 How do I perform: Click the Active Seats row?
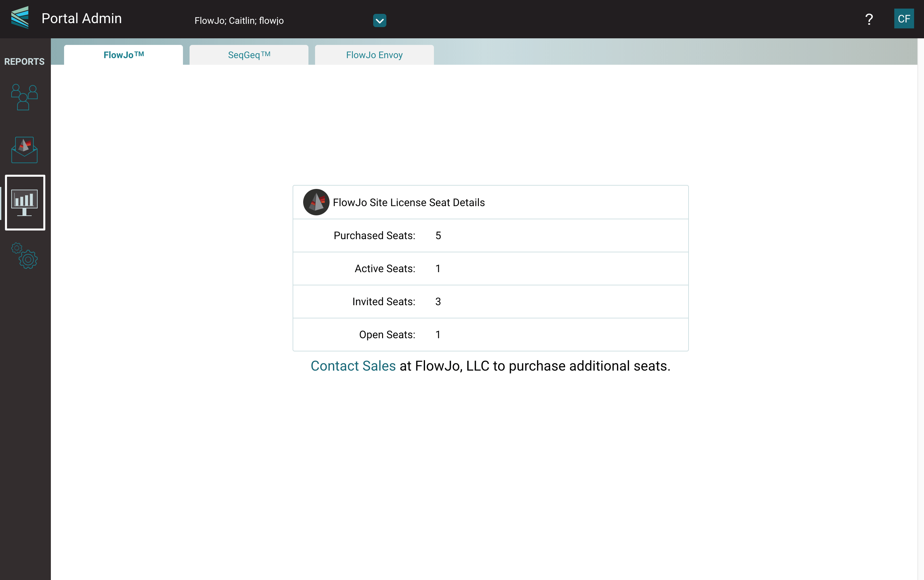(490, 269)
